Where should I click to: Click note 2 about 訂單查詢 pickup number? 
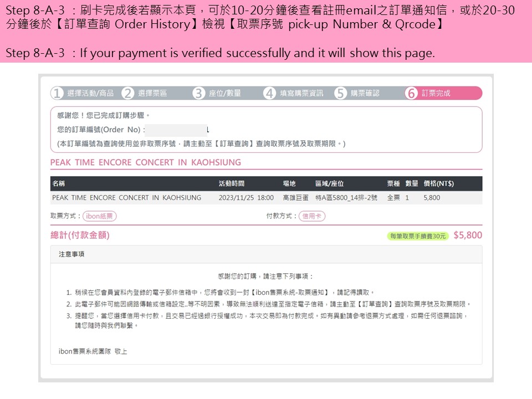(x=273, y=304)
